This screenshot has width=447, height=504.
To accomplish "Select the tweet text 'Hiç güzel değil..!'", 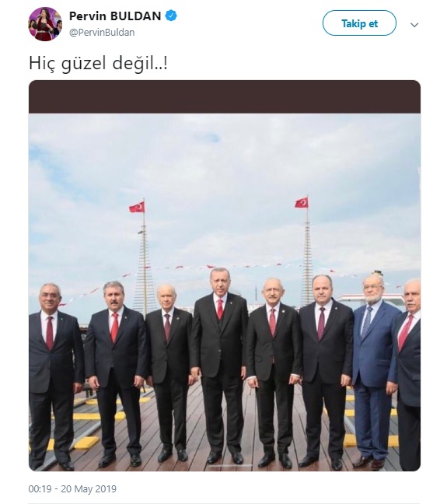I will [x=98, y=63].
